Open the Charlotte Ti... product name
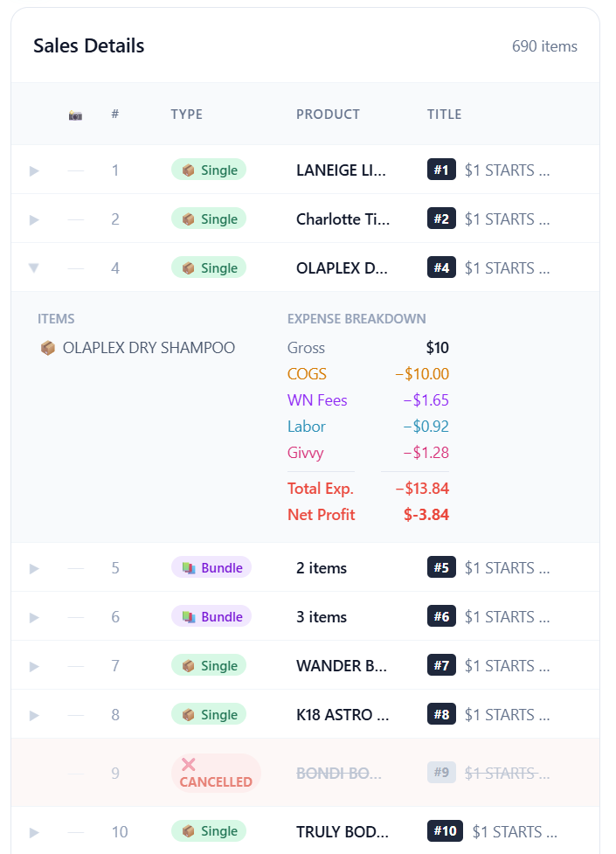616x854 pixels. [343, 219]
